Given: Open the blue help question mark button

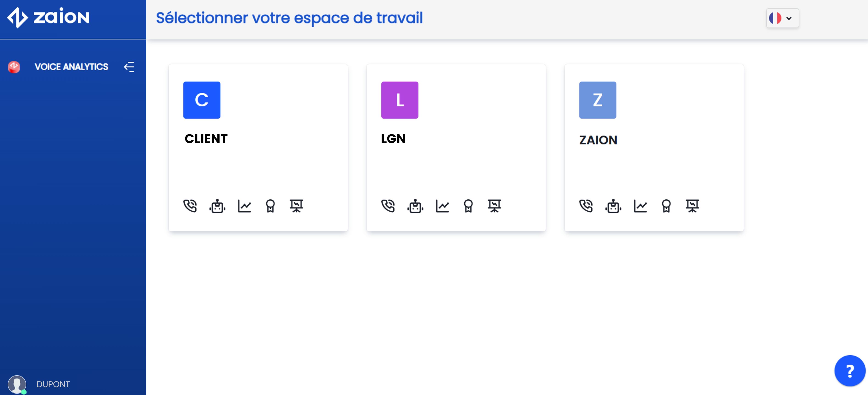Looking at the screenshot, I should 849,371.
